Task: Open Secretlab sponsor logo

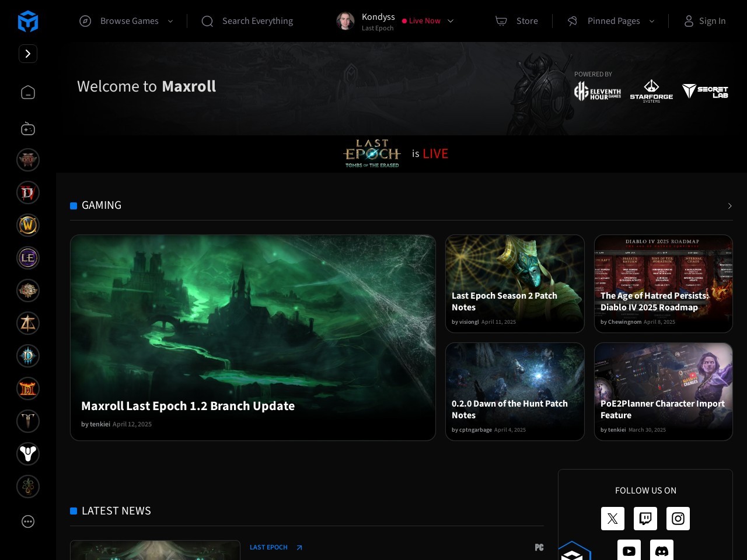Action: (x=705, y=91)
